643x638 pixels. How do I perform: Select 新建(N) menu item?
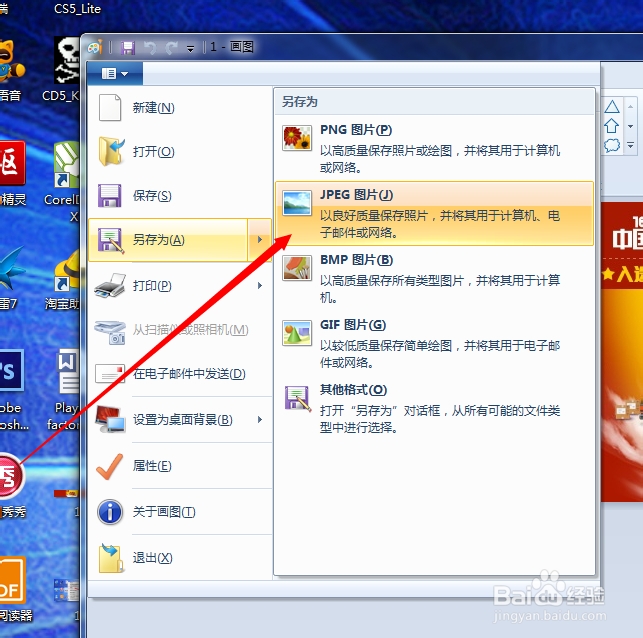(x=180, y=108)
